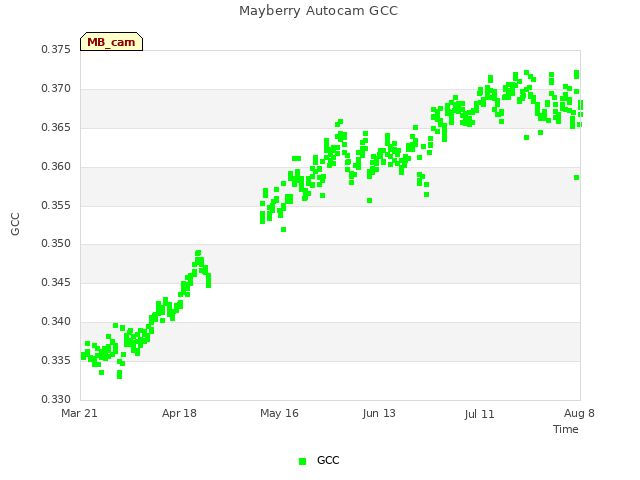Click the 0.340 y-axis label
640x480 pixels.
click(56, 322)
